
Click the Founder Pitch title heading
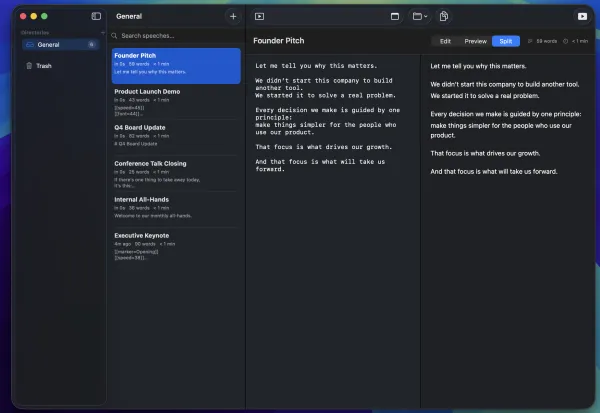coord(279,41)
